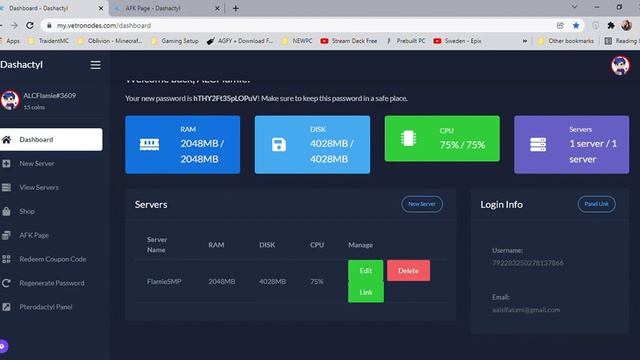Open the Dashboard sidebar item
The width and height of the screenshot is (640, 360).
point(51,140)
